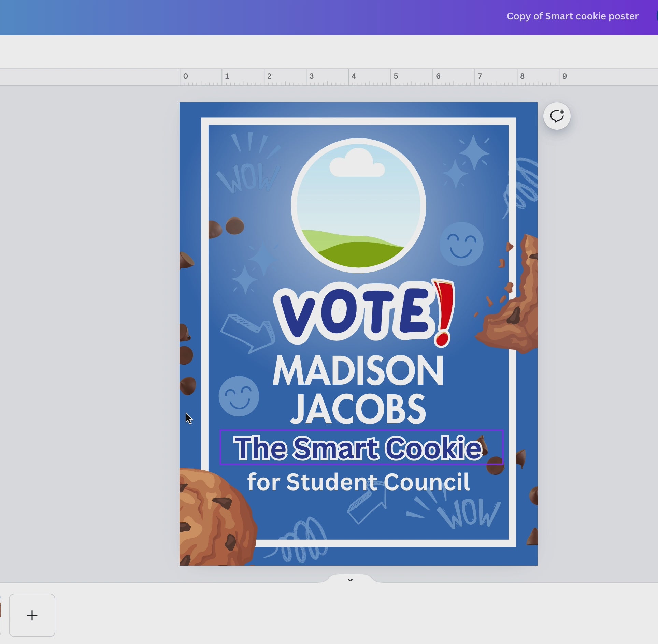This screenshot has height=644, width=658.
Task: Select the 'WOW' doodle in lower right
Action: pyautogui.click(x=464, y=512)
